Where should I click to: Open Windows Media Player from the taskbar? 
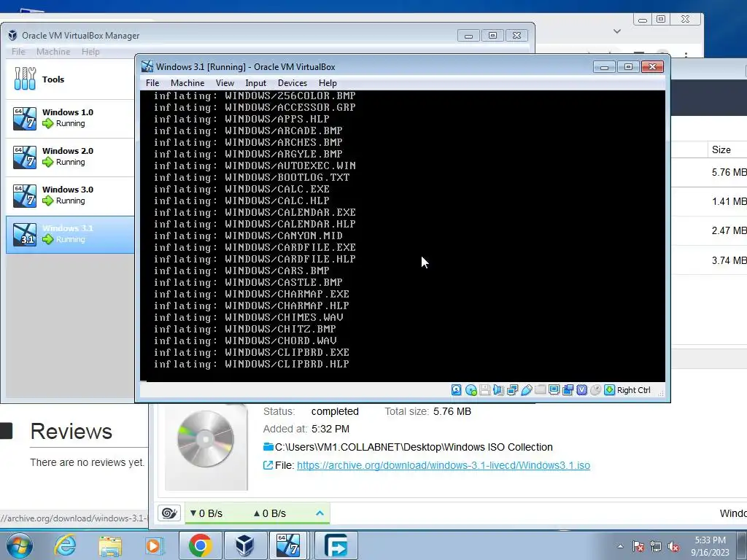coord(154,545)
